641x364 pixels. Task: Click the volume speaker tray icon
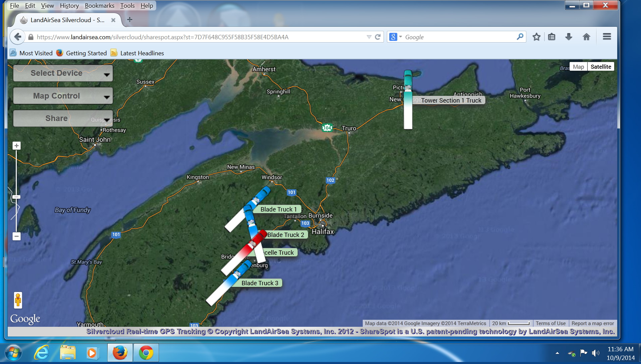596,353
